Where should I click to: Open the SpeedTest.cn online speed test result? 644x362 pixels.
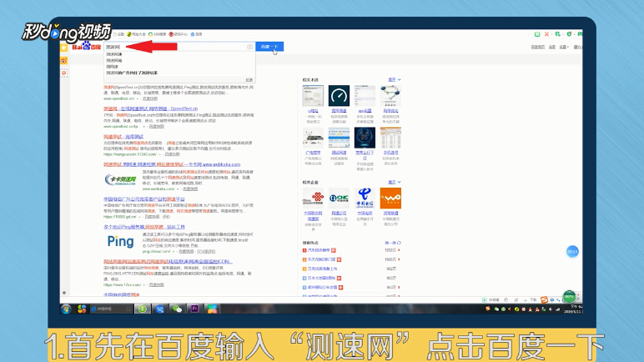(150, 109)
